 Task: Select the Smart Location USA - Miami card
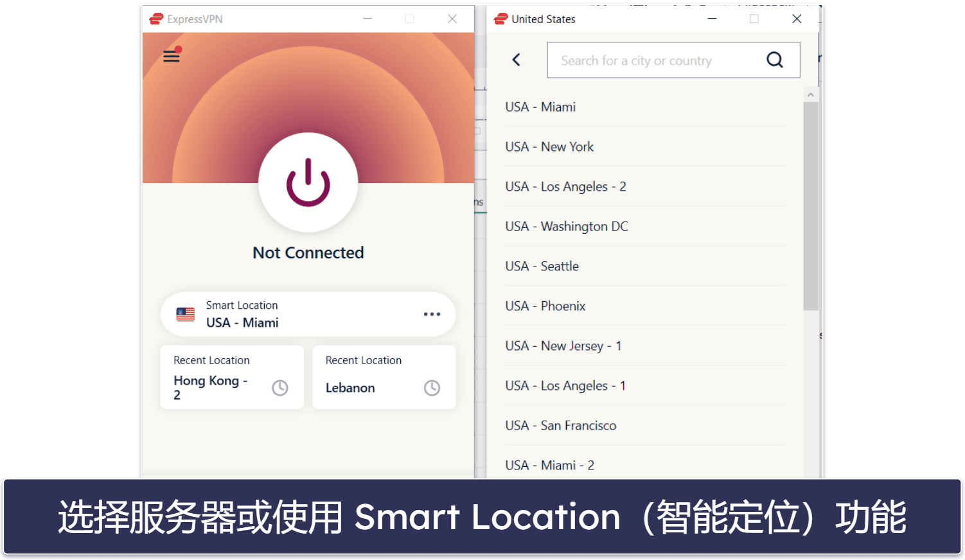tap(308, 314)
